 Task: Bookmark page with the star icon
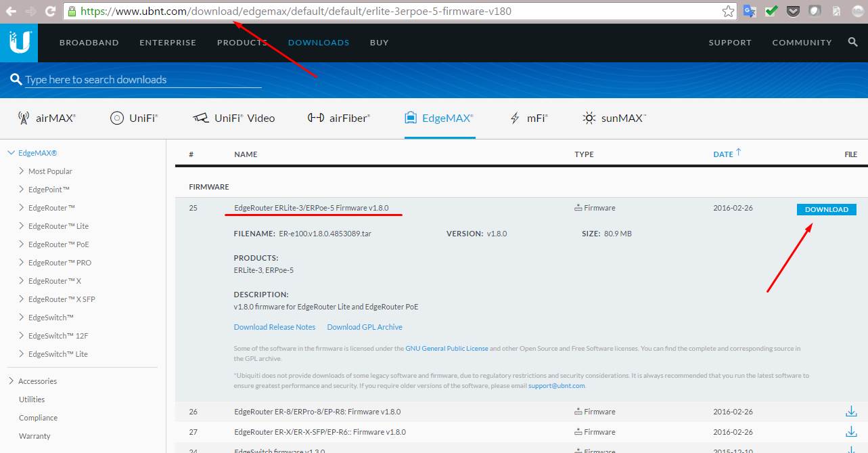(728, 12)
